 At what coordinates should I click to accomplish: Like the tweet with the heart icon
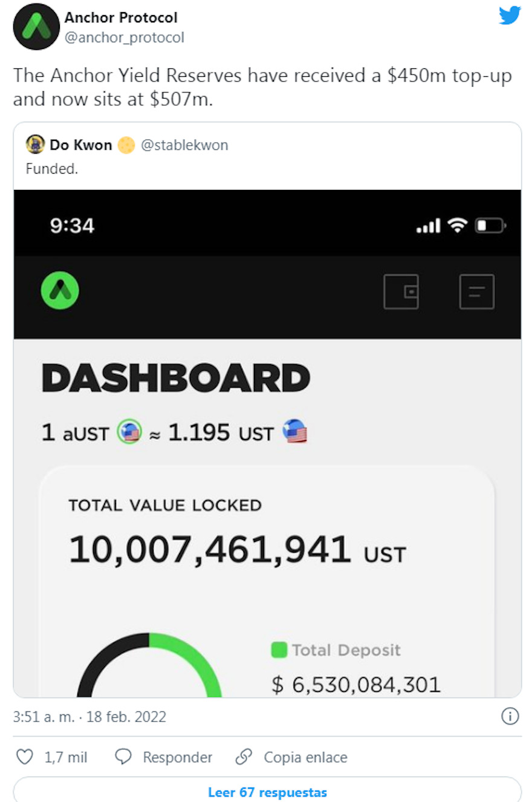point(24,757)
